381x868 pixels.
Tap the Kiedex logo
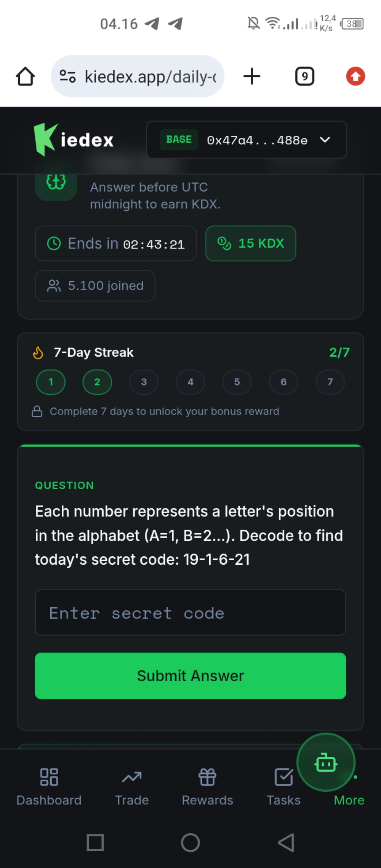74,139
